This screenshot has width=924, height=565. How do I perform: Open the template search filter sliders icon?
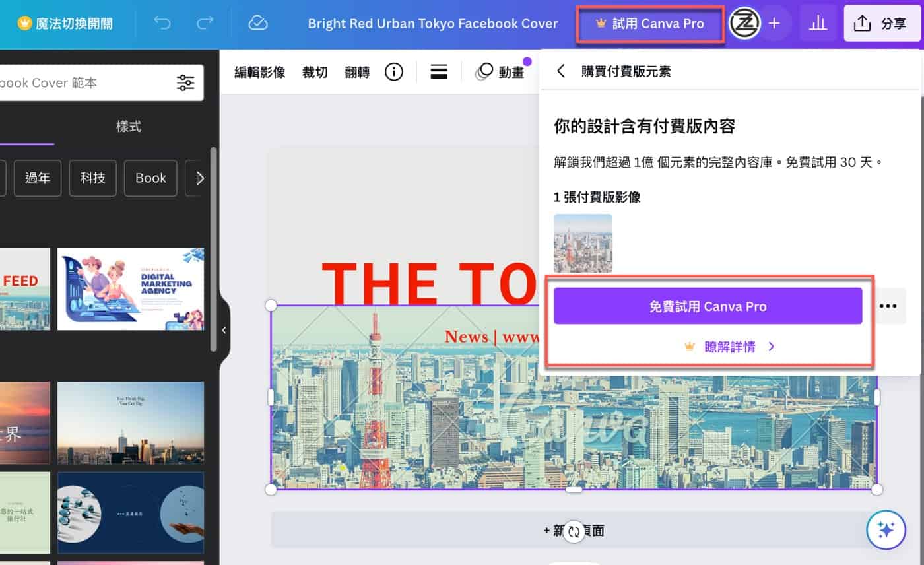[185, 83]
